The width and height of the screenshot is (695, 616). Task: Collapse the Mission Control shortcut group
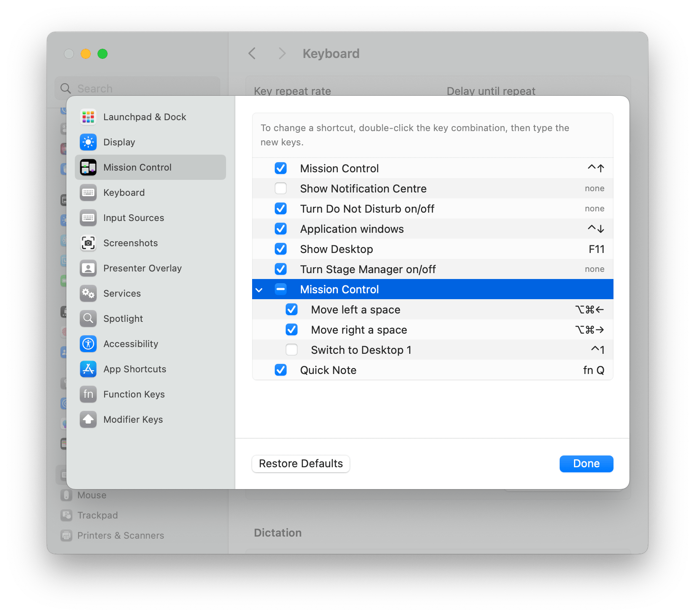(x=259, y=289)
